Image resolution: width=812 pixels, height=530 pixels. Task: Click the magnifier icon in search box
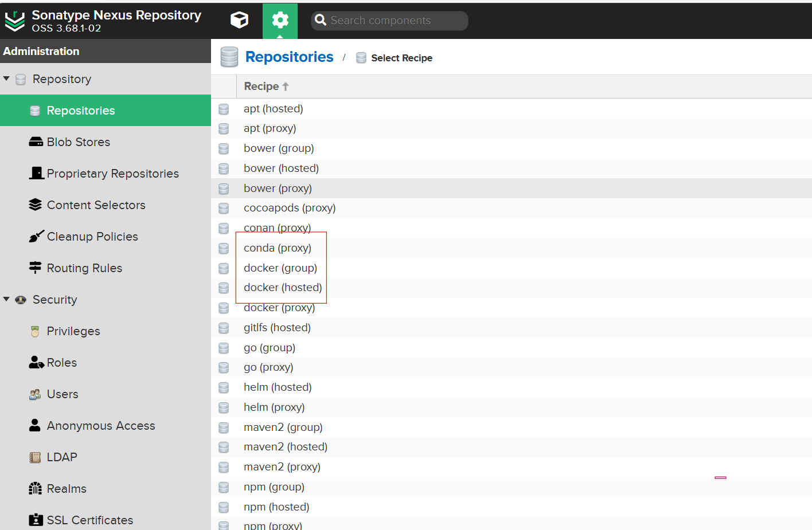321,20
